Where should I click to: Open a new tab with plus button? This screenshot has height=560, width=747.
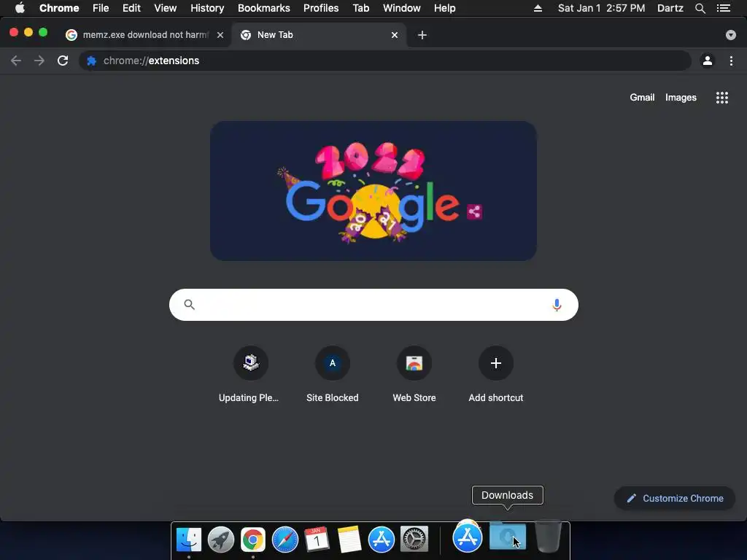[x=422, y=35]
